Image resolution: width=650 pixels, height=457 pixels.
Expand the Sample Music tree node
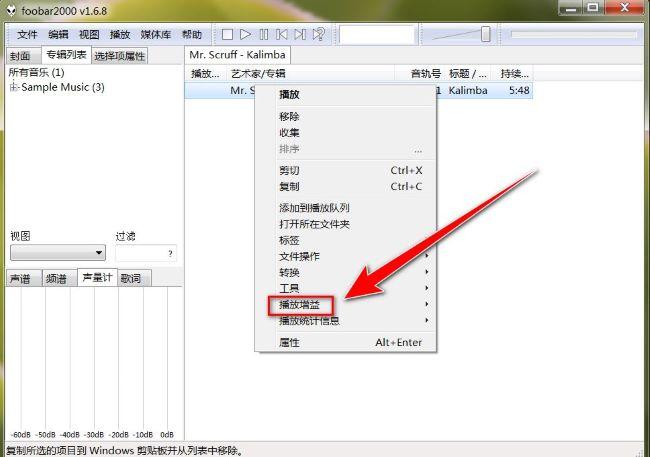pyautogui.click(x=15, y=88)
